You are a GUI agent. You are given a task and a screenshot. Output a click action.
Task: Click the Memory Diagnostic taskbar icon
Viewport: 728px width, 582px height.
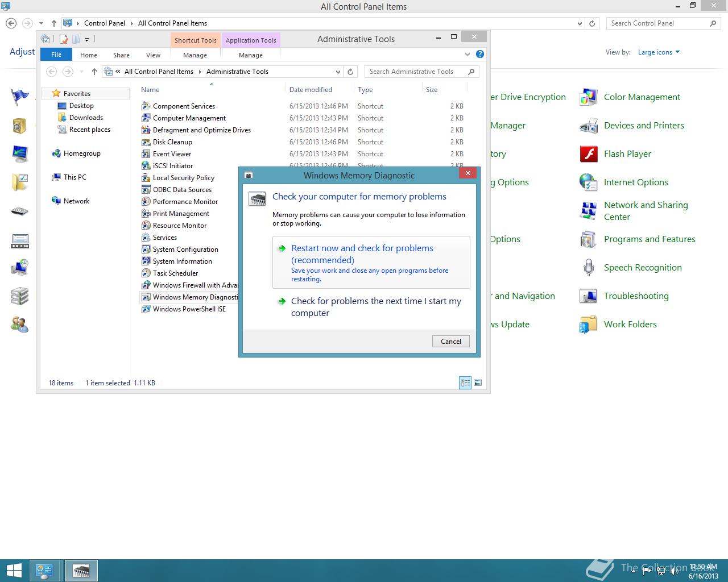pos(81,571)
